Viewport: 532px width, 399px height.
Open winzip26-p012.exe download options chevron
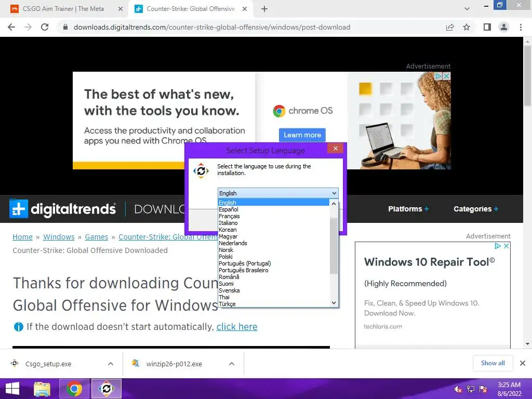click(232, 364)
